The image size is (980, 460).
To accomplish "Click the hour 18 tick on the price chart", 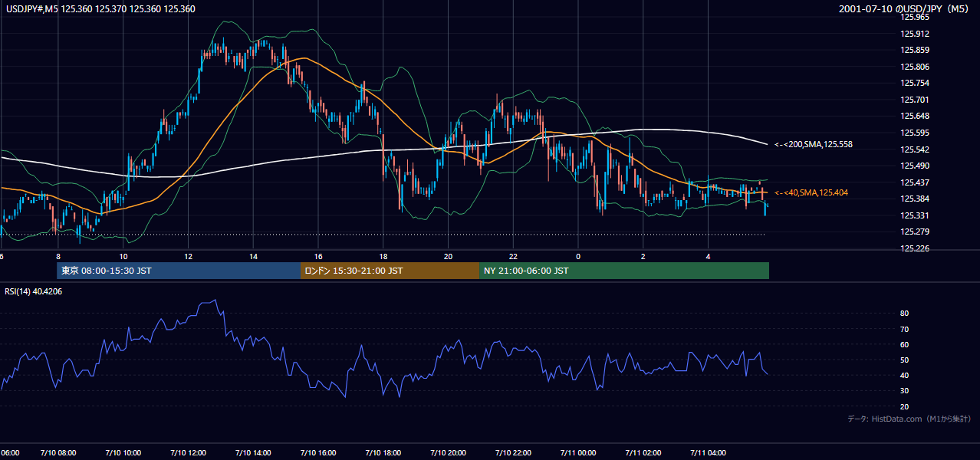I will pyautogui.click(x=383, y=256).
